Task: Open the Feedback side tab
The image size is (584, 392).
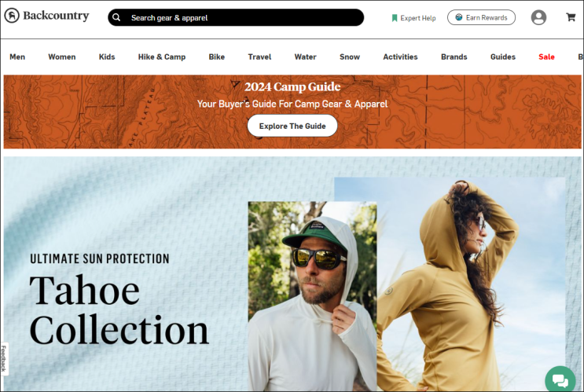Action: 4,358
